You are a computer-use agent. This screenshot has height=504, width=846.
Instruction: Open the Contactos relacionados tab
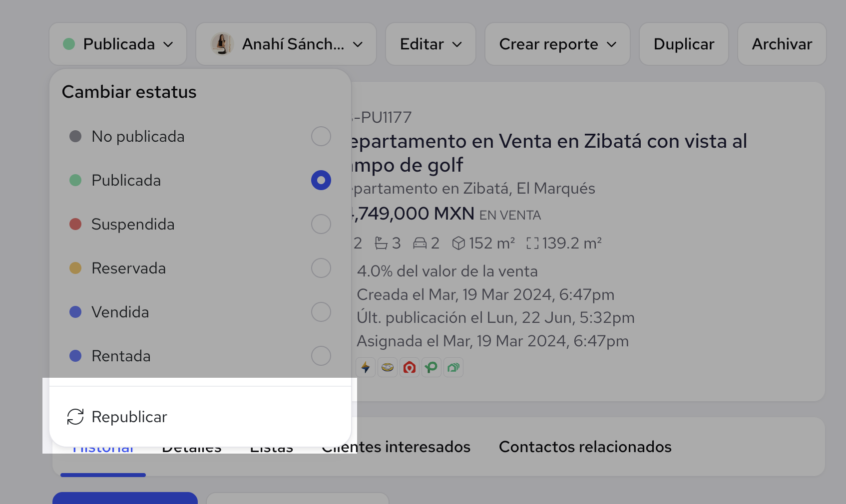(585, 447)
